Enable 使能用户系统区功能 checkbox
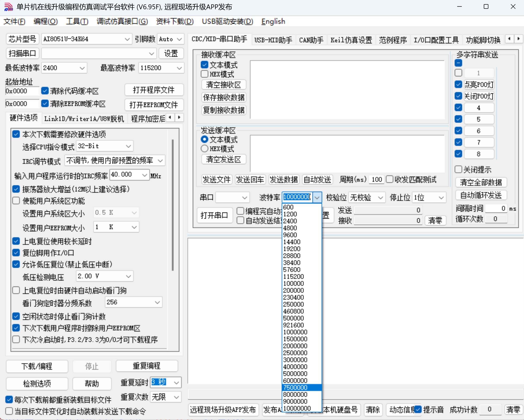Viewport: 524px width, 420px height. coord(16,201)
